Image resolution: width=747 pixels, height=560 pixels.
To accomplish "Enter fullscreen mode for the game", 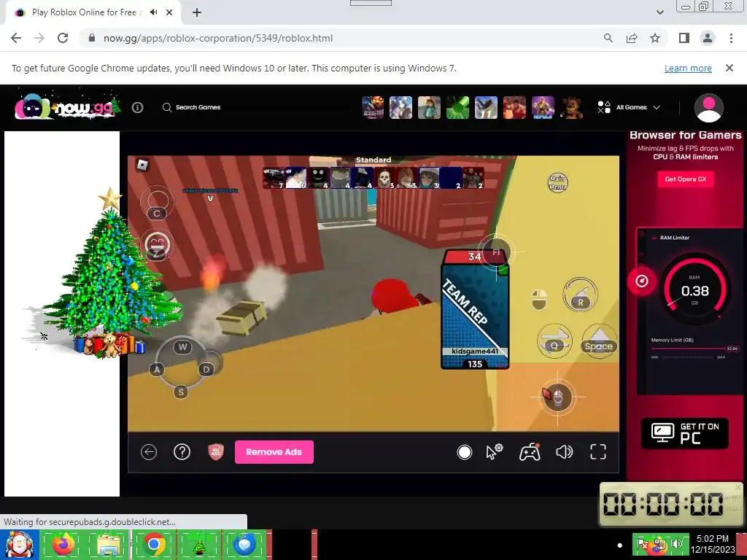I will tap(598, 452).
